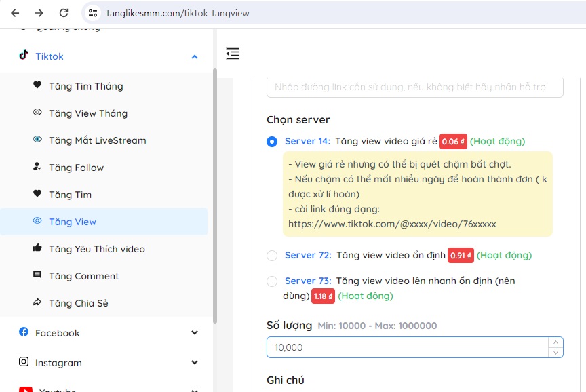Open Tăng Follow menu item
Image resolution: width=586 pixels, height=392 pixels.
[x=76, y=168]
